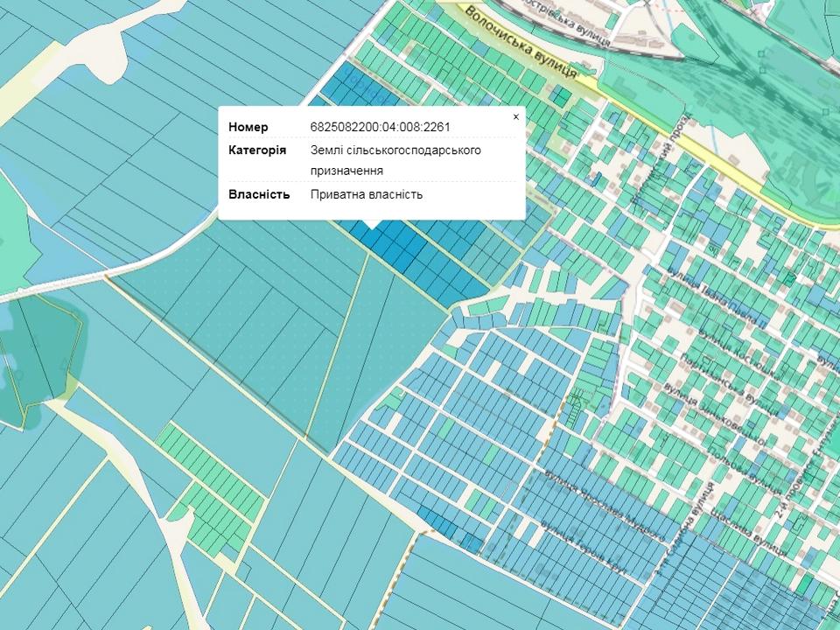Viewport: 840px width, 630px height.
Task: Click the "Власність" field label
Action: point(258,194)
